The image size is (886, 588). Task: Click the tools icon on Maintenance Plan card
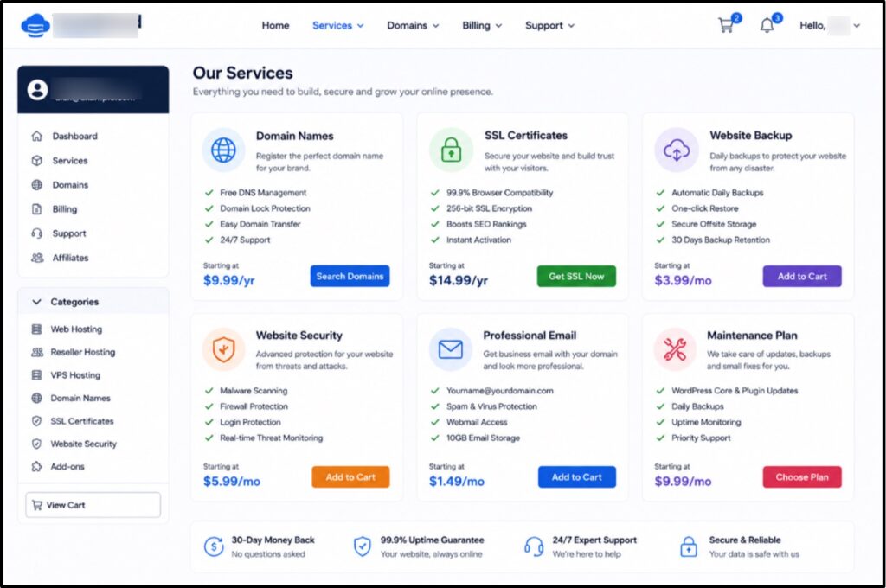(x=675, y=349)
